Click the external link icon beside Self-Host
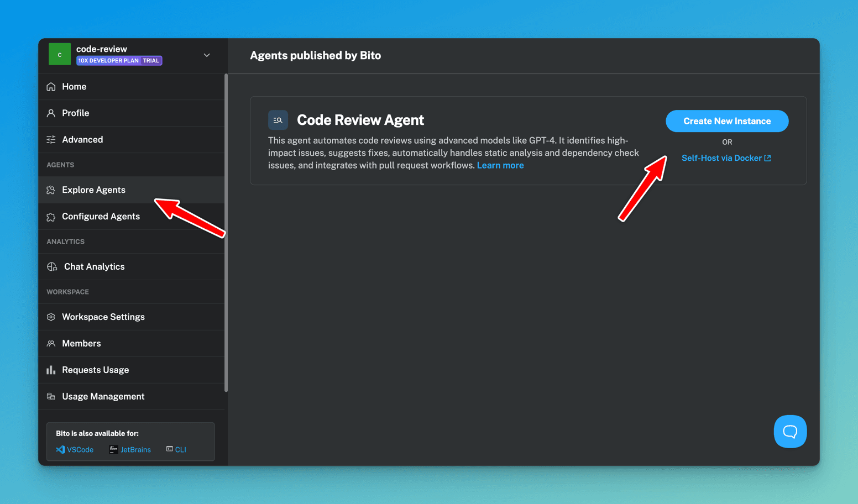The height and width of the screenshot is (504, 858). 767,158
